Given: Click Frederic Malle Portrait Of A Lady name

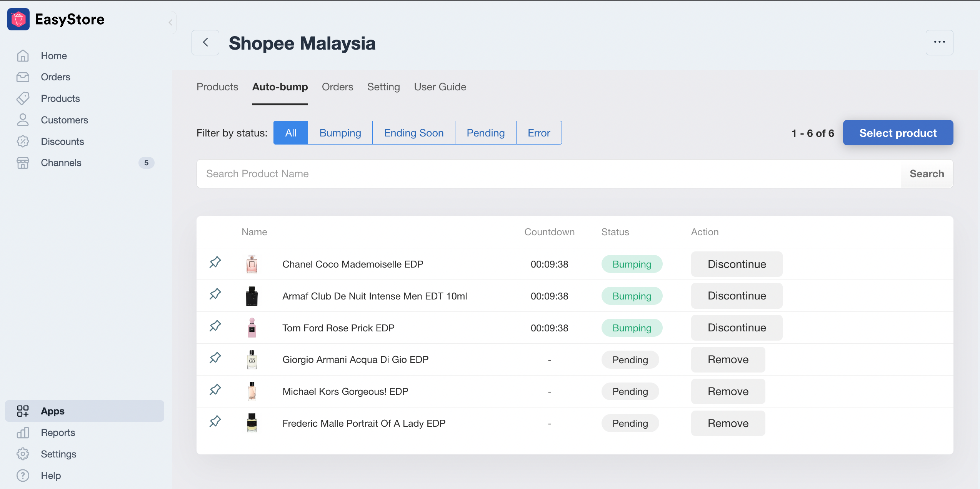Looking at the screenshot, I should click(364, 423).
